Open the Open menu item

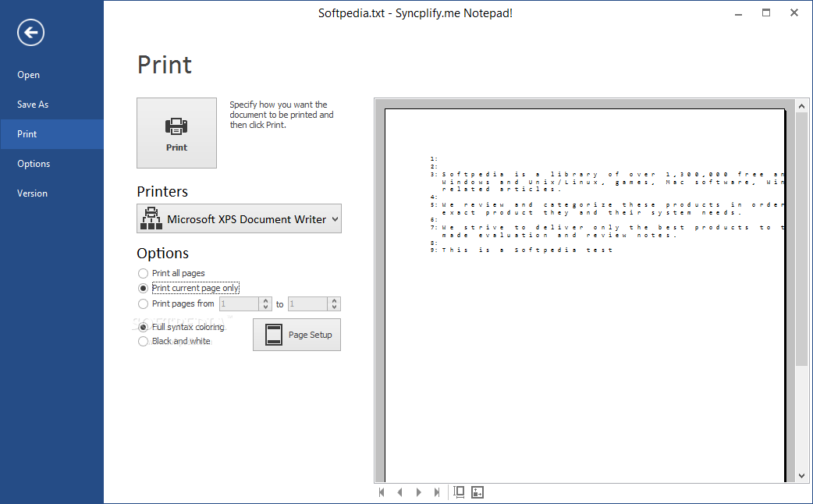point(28,75)
